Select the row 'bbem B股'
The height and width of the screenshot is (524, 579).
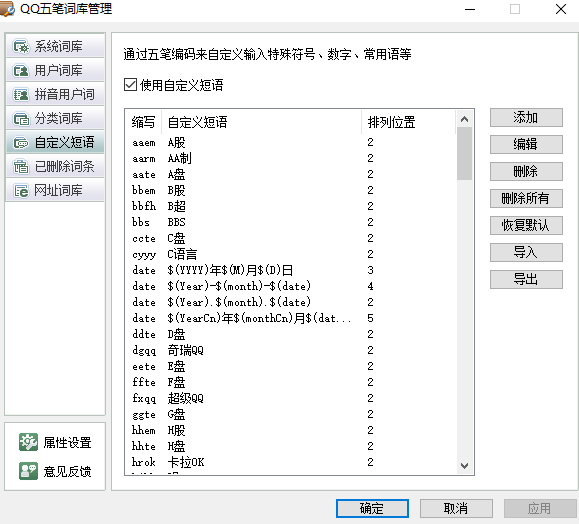[x=290, y=190]
